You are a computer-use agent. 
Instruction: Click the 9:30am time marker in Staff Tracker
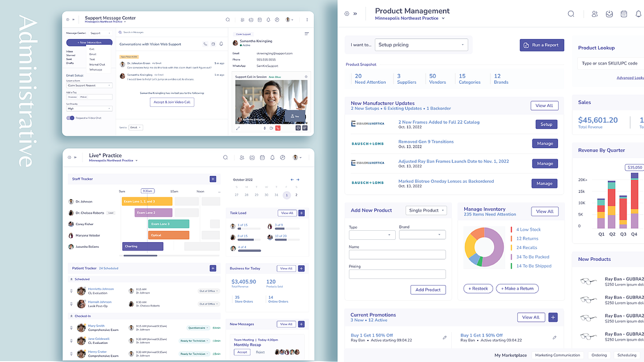(x=148, y=191)
